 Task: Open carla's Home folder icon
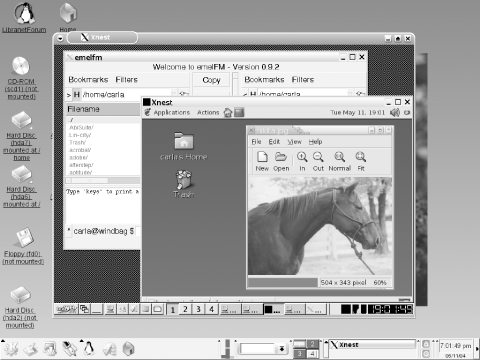pyautogui.click(x=184, y=146)
